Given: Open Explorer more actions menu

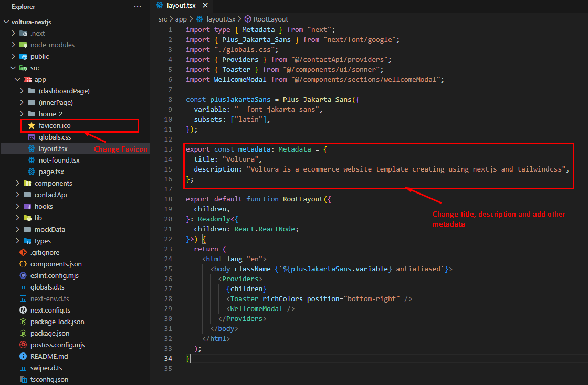Looking at the screenshot, I should click(x=137, y=6).
